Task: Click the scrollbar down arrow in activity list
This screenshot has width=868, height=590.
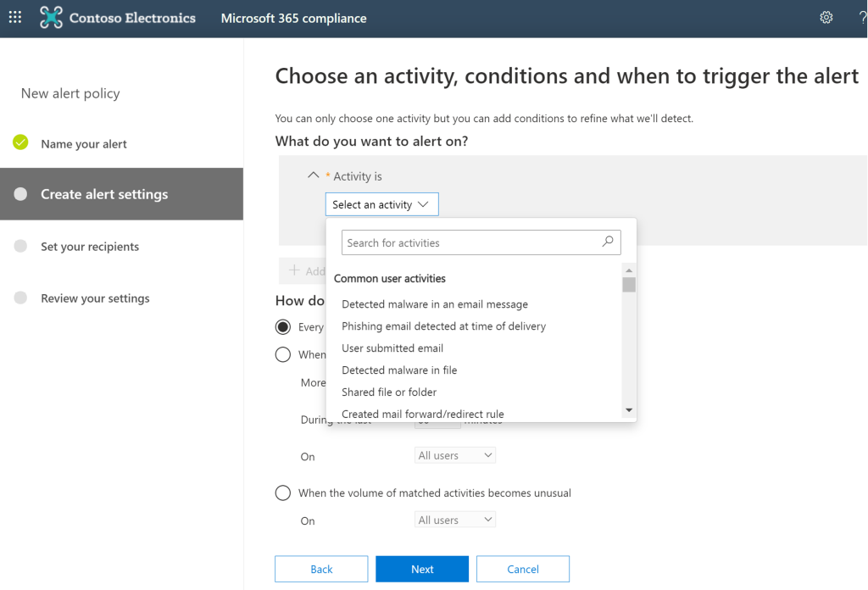Action: coord(629,410)
